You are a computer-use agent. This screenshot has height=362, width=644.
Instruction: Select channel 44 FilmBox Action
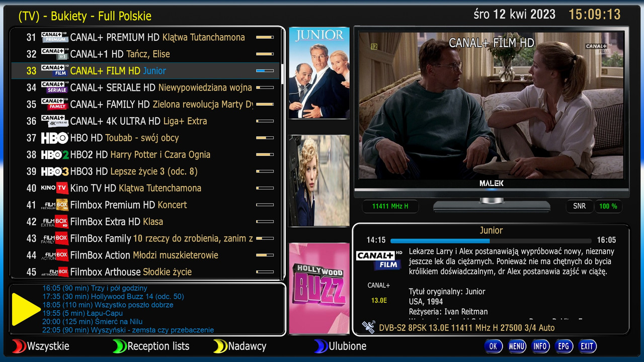(x=145, y=255)
